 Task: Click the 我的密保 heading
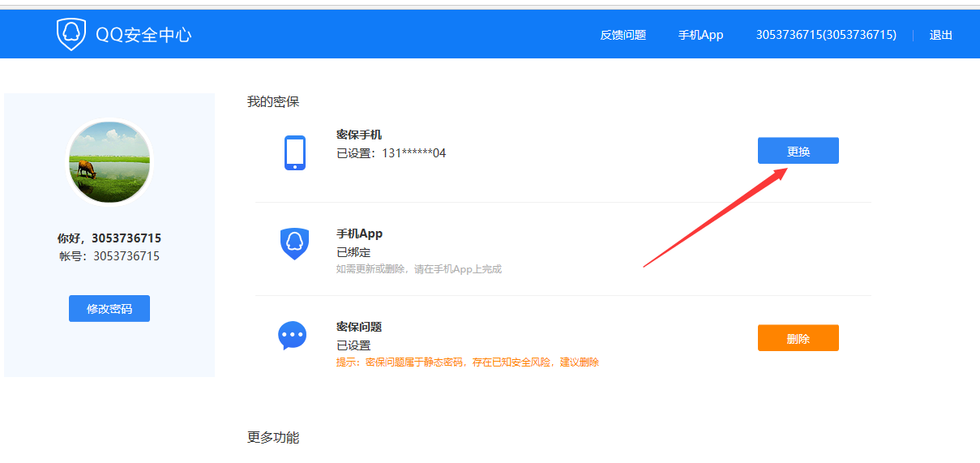tap(273, 101)
